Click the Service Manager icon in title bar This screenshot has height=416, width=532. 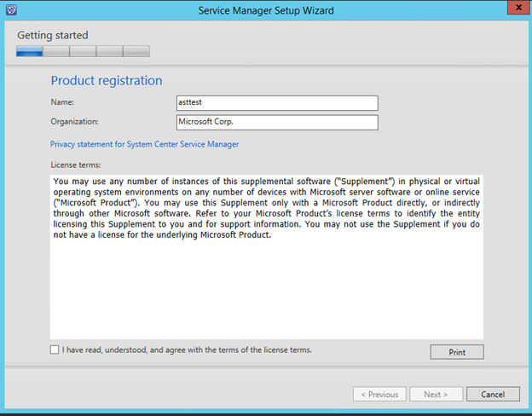tap(11, 11)
